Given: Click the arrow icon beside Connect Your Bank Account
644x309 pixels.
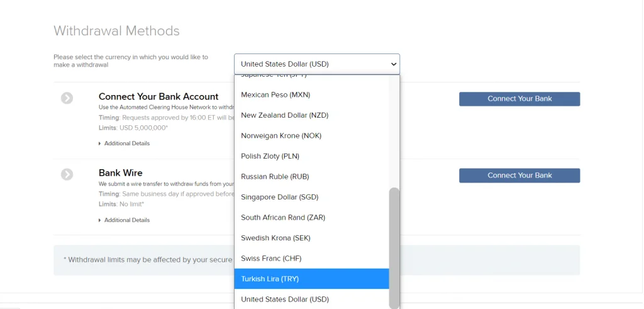Looking at the screenshot, I should pos(67,98).
